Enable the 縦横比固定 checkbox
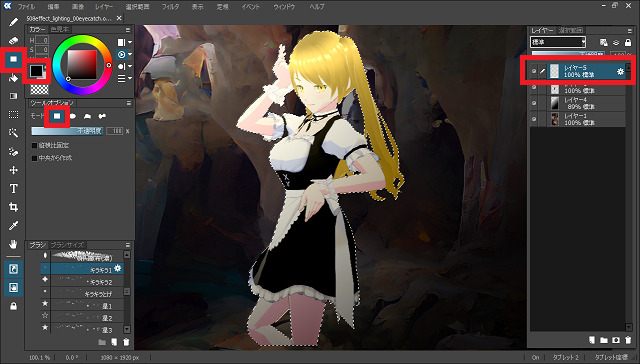 [x=35, y=145]
